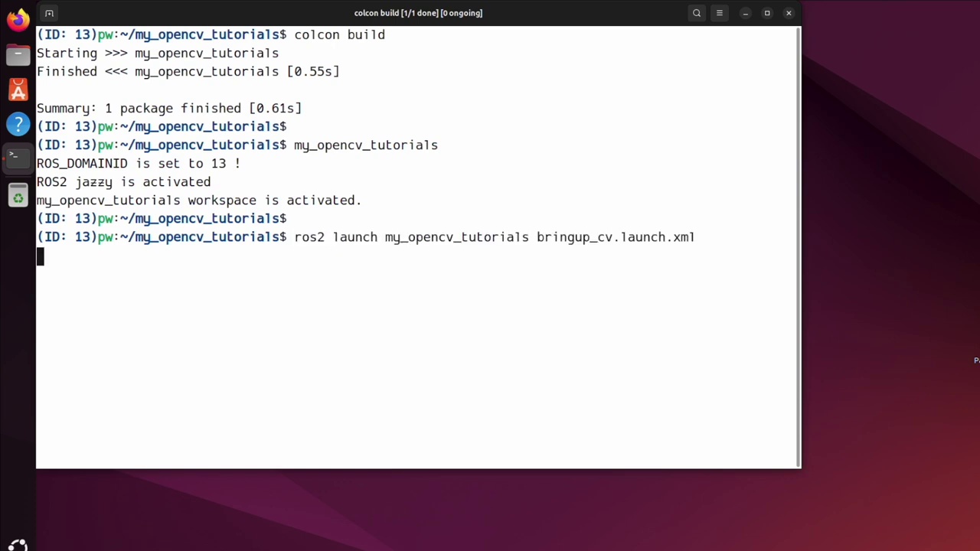Open the Trash from the dock
The image size is (980, 551).
point(18,197)
